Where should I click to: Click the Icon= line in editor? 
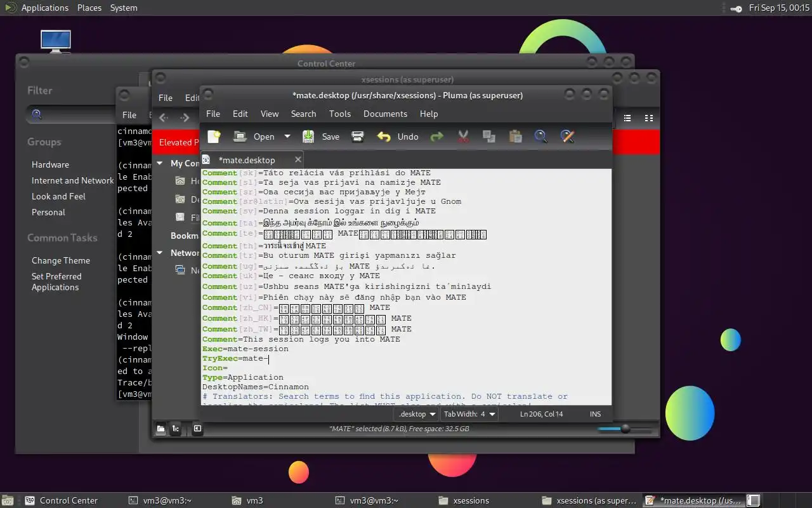(x=215, y=368)
